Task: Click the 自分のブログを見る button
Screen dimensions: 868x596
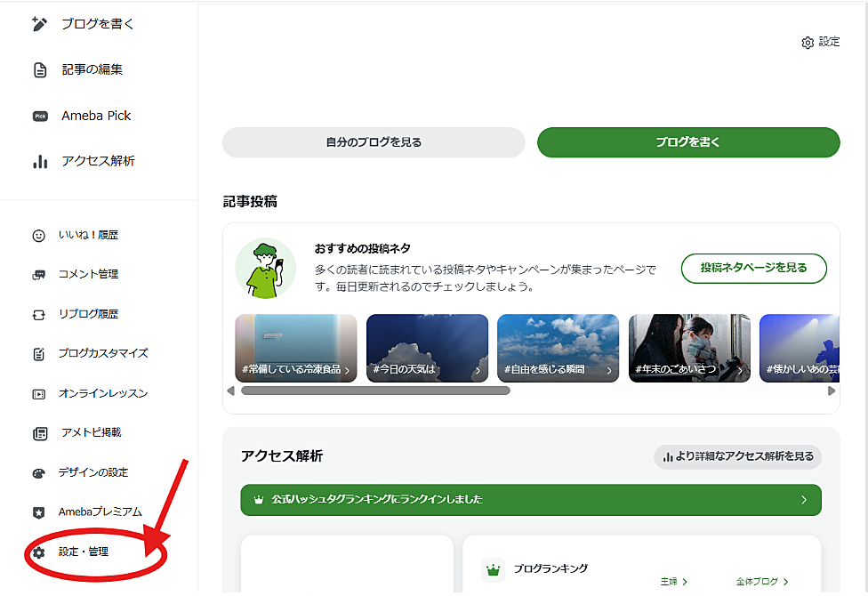Action: click(374, 142)
